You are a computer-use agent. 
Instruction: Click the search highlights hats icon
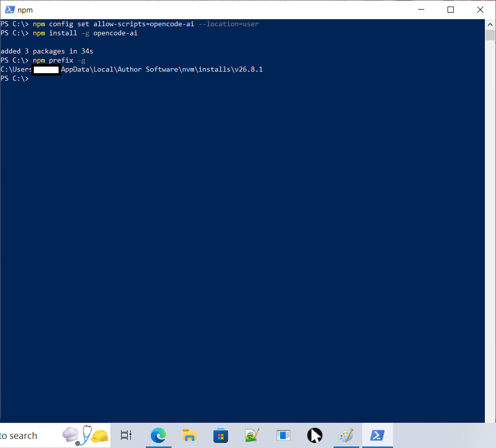tap(85, 435)
